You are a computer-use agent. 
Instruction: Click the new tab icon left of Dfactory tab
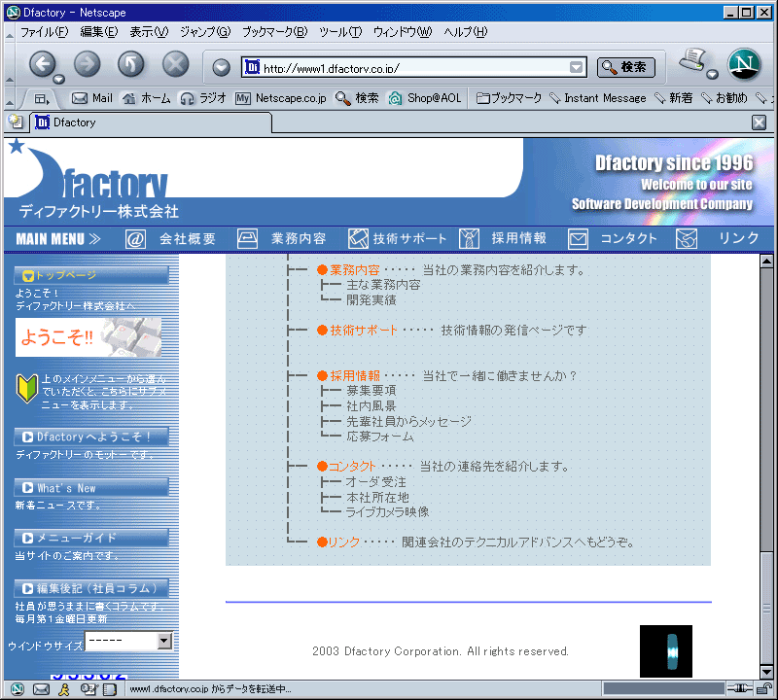point(16,122)
